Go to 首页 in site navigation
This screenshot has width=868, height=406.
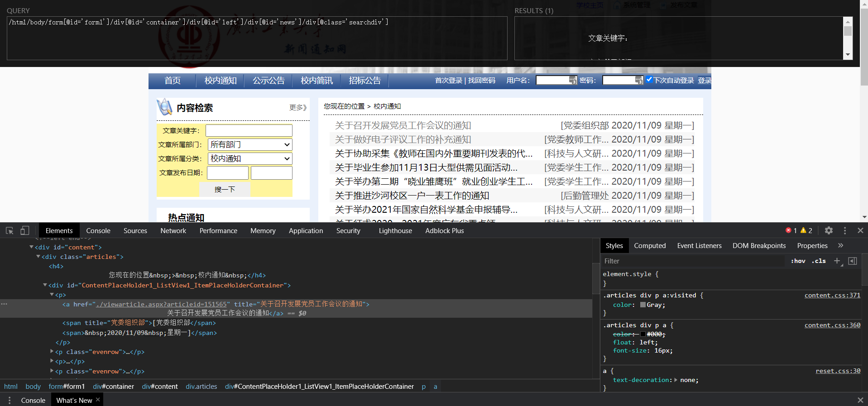(x=173, y=81)
